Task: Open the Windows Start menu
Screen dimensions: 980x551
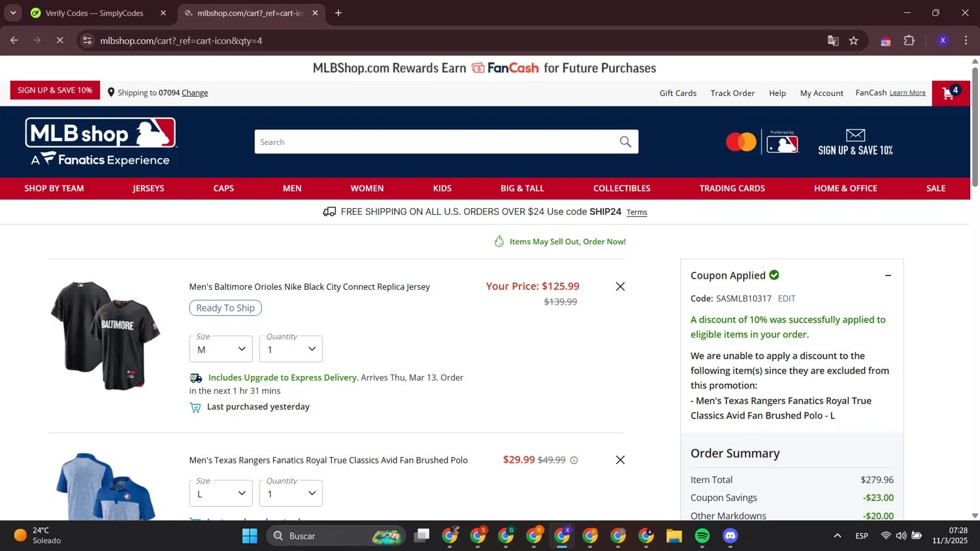Action: pyautogui.click(x=250, y=536)
